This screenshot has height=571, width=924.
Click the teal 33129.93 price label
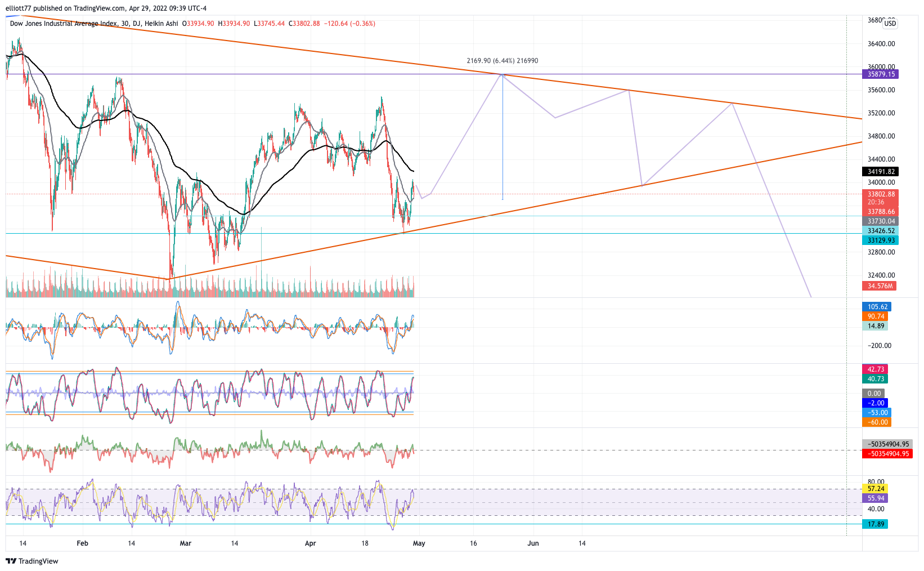click(x=881, y=240)
